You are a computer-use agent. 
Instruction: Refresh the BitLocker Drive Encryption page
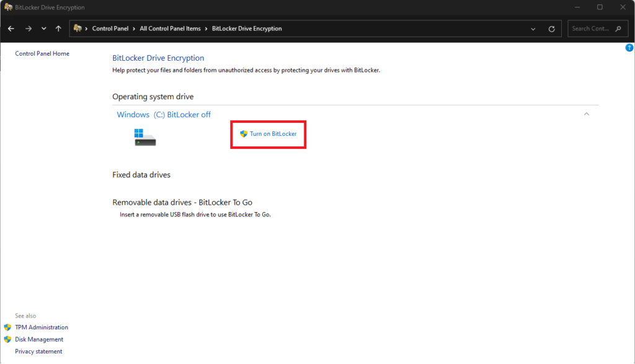(551, 29)
